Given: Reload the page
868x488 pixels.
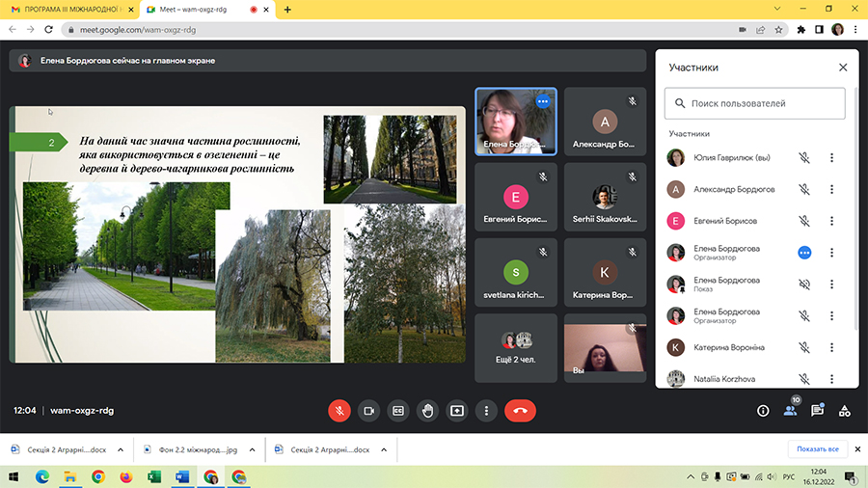Looking at the screenshot, I should point(49,29).
